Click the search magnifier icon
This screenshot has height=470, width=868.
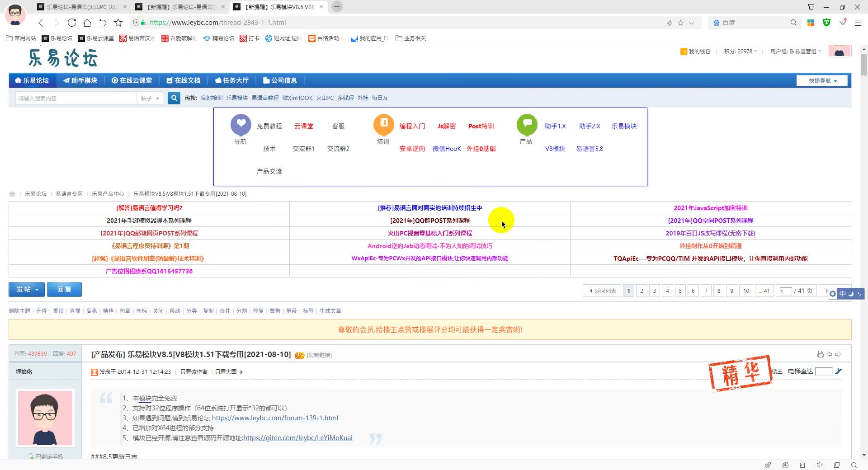coord(174,98)
